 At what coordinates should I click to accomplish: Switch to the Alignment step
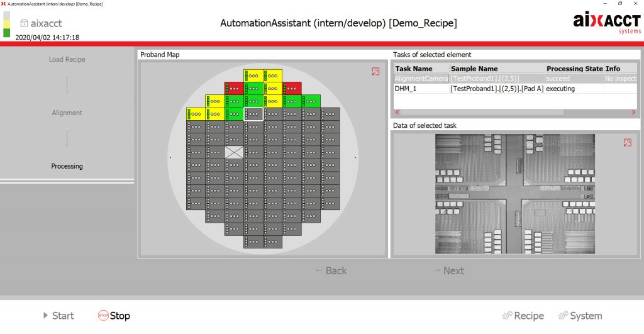point(67,113)
